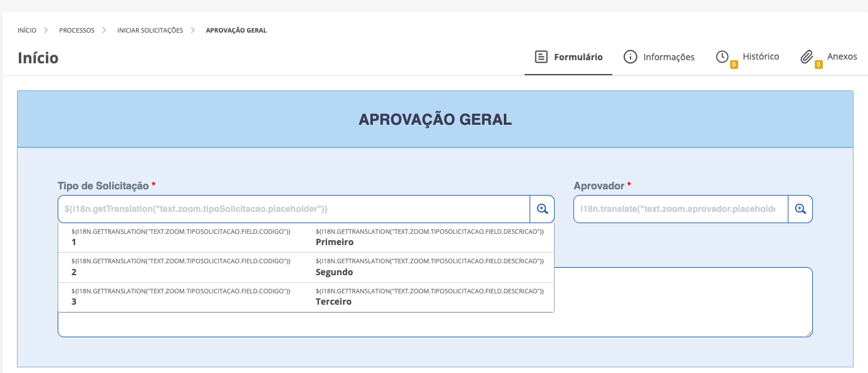Select option 1 Primeiro from list
This screenshot has height=373, width=868.
[x=306, y=238]
